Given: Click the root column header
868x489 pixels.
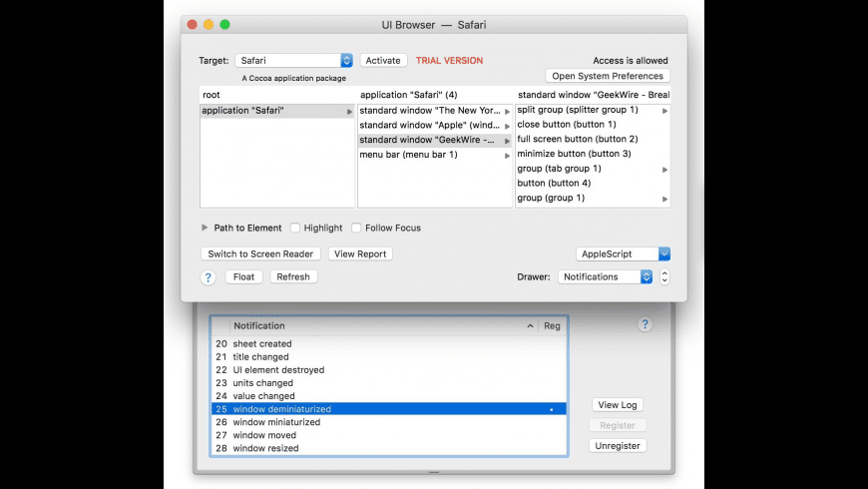Looking at the screenshot, I should tap(276, 95).
